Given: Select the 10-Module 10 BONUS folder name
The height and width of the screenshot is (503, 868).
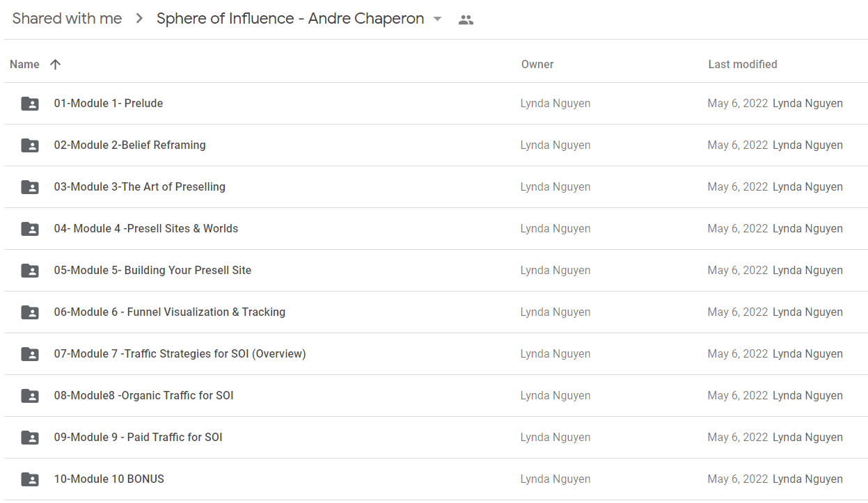Looking at the screenshot, I should click(109, 479).
